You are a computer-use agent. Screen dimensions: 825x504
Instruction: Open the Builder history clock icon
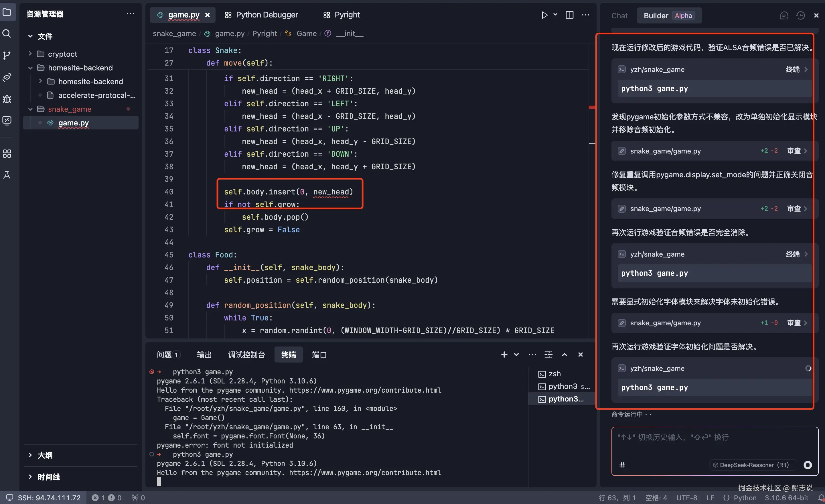point(800,16)
